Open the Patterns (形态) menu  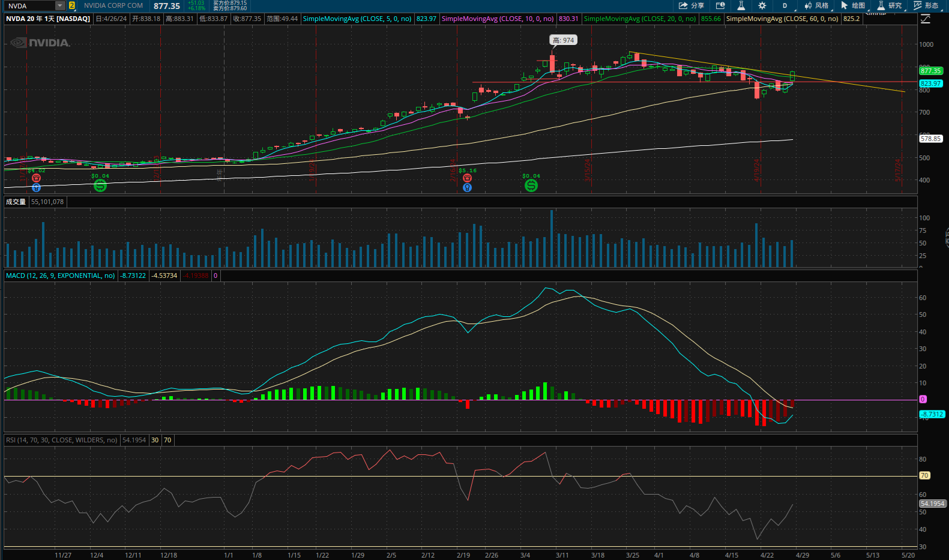click(926, 5)
